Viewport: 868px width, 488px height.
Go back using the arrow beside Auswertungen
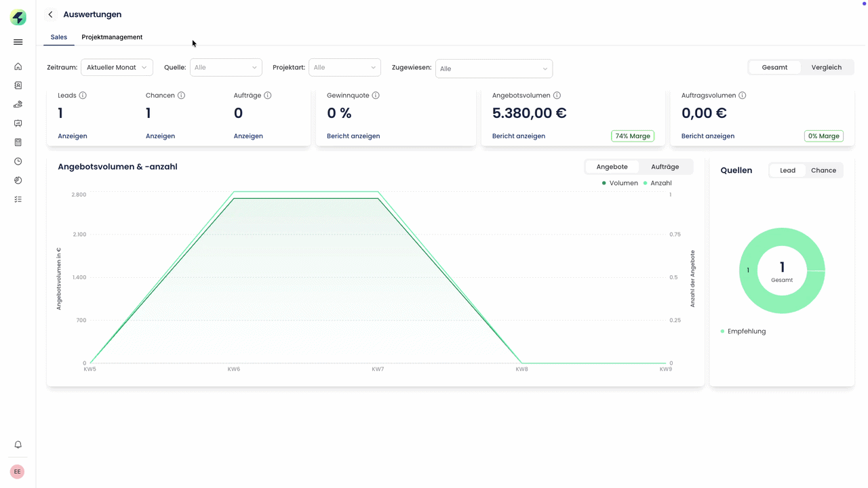[x=50, y=14]
